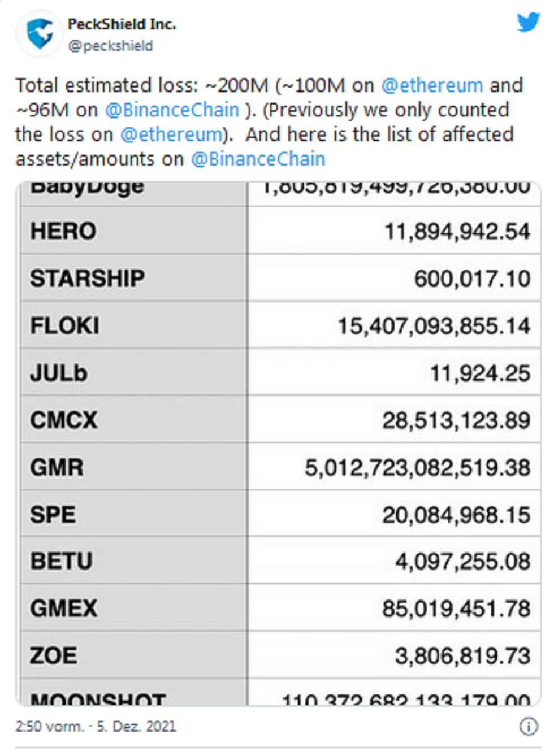Click the Twitter bird logo
This screenshot has height=756, width=554.
(x=528, y=23)
